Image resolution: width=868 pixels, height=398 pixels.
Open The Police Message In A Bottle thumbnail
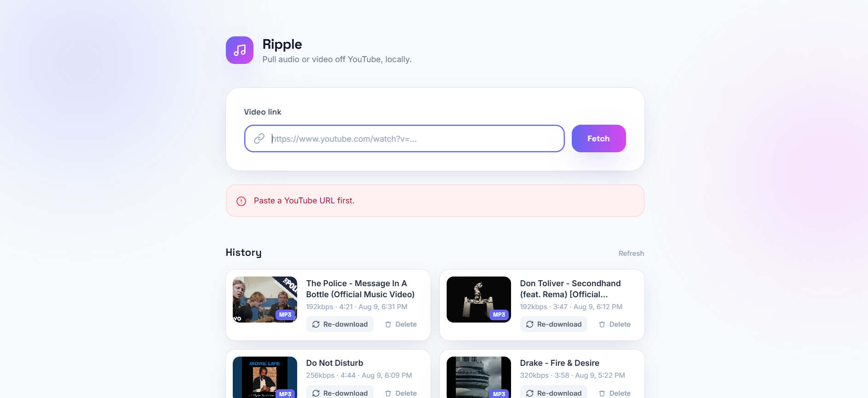pyautogui.click(x=265, y=300)
